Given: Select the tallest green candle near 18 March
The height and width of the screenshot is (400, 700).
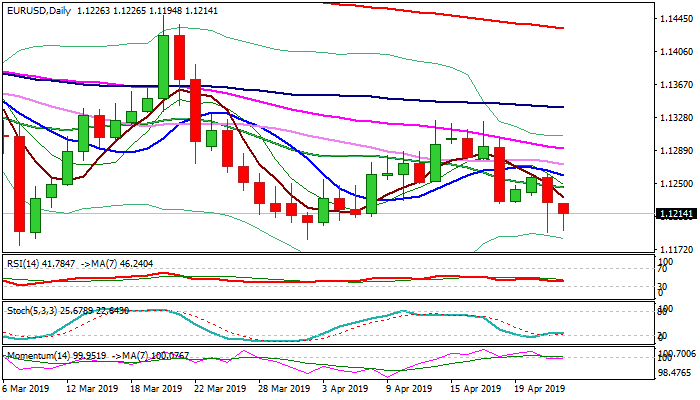Looking at the screenshot, I should (164, 66).
